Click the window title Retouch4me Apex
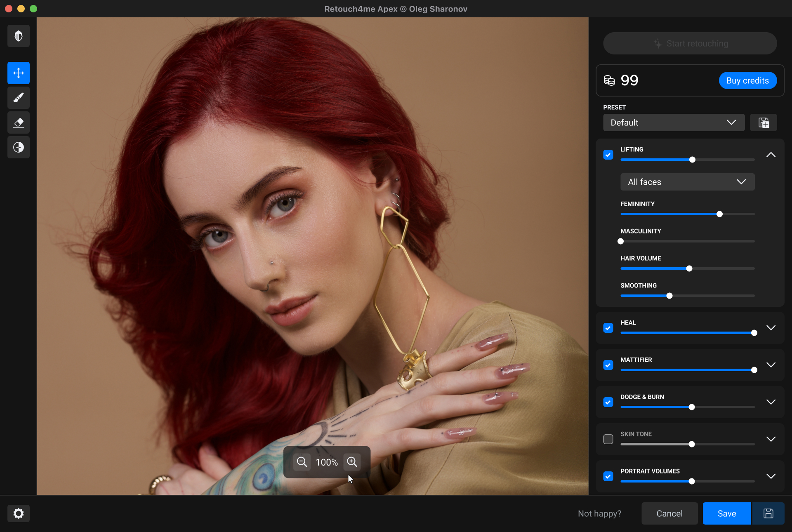Screen dimensions: 792x532 coord(396,9)
